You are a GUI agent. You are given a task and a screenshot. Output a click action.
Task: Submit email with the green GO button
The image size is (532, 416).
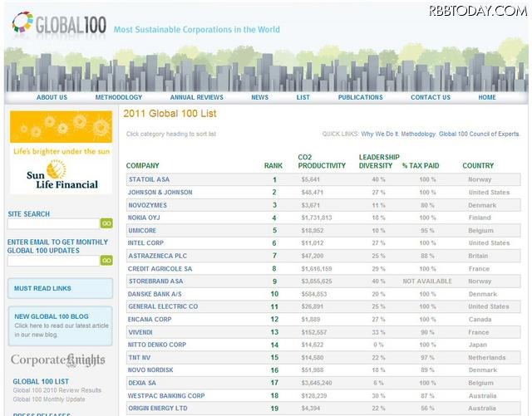[x=106, y=260]
